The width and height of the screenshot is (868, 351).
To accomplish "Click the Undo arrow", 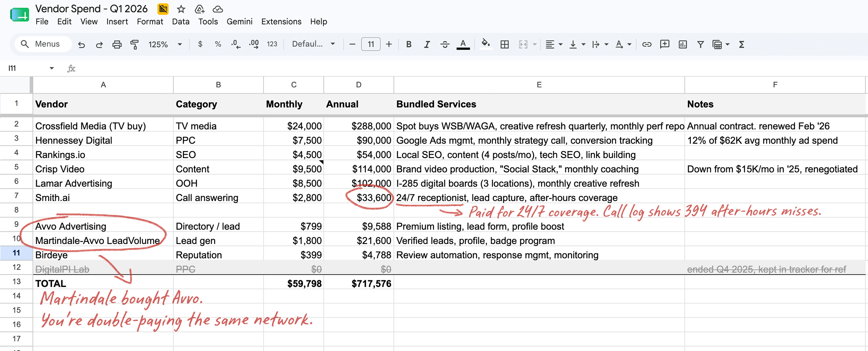I will click(x=81, y=45).
